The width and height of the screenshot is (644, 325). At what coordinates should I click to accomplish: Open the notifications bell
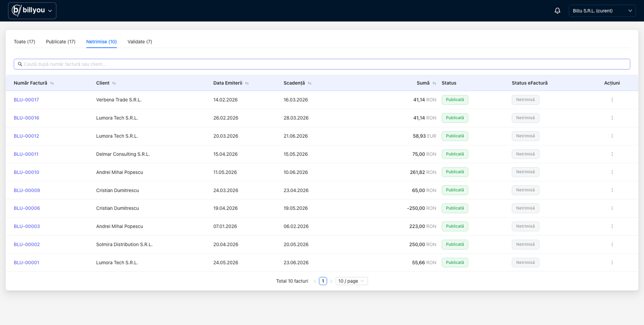click(557, 11)
